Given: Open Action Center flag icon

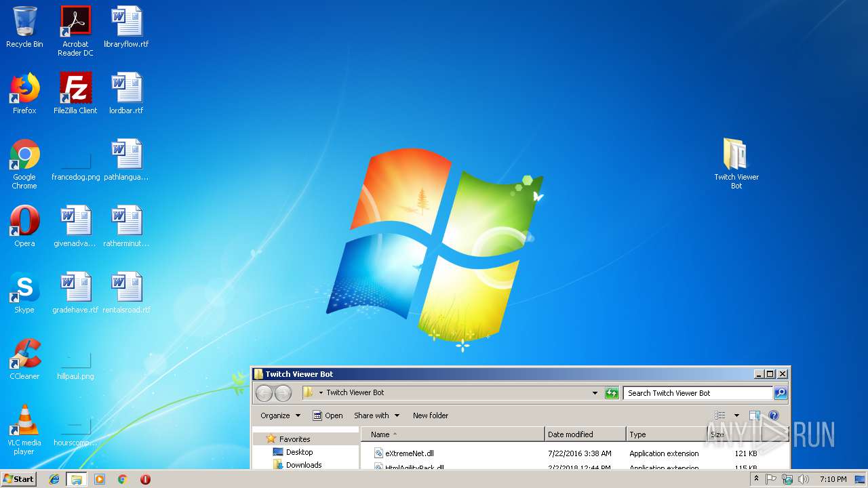Looking at the screenshot, I should click(x=771, y=479).
